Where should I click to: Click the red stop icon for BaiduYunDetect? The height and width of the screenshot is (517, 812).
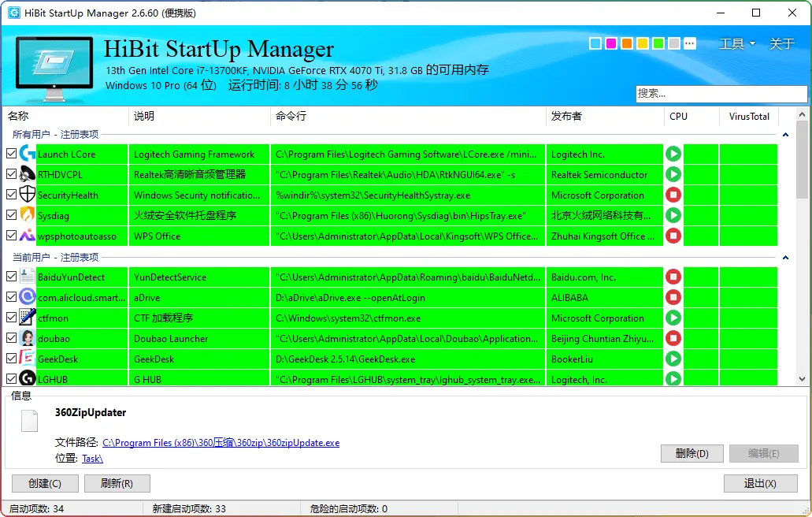pos(673,277)
